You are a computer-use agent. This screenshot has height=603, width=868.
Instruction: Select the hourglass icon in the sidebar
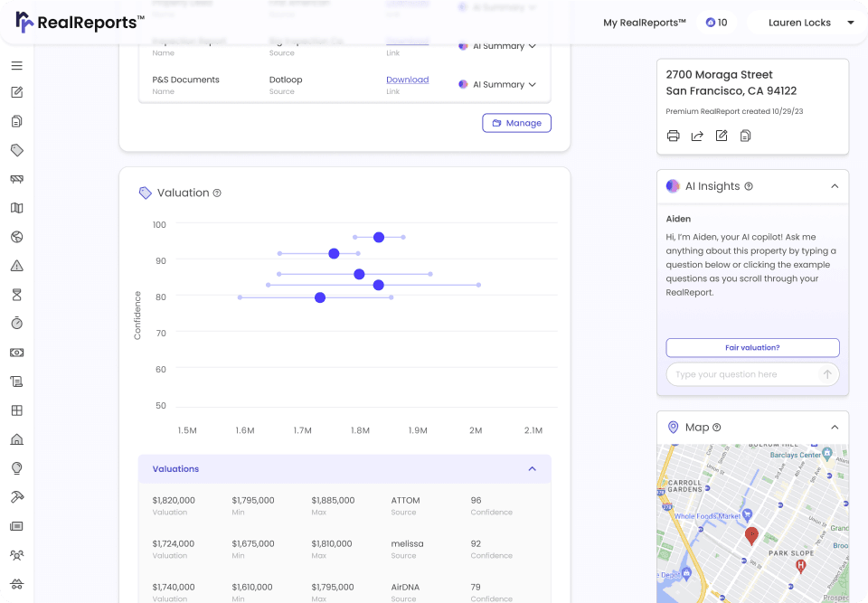[x=16, y=294]
